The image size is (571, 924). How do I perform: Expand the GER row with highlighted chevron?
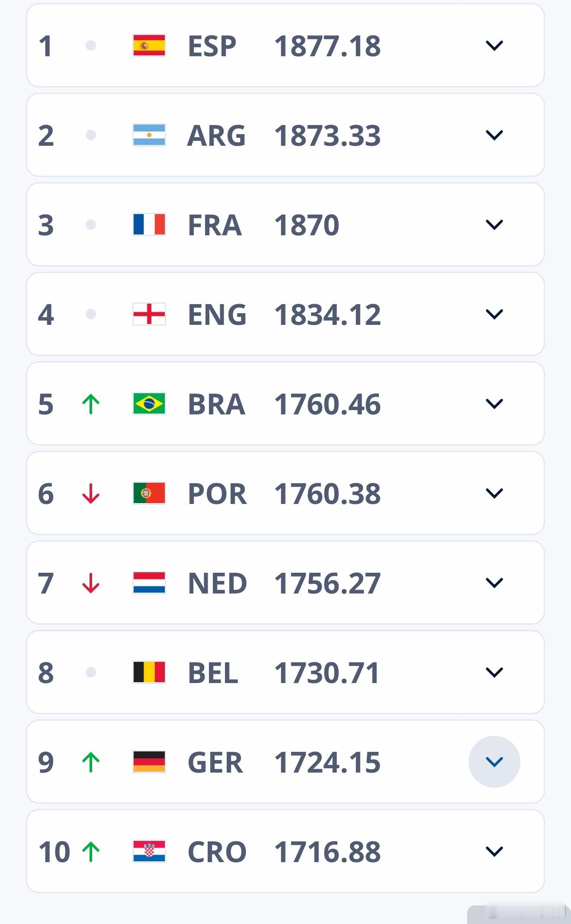pos(494,762)
